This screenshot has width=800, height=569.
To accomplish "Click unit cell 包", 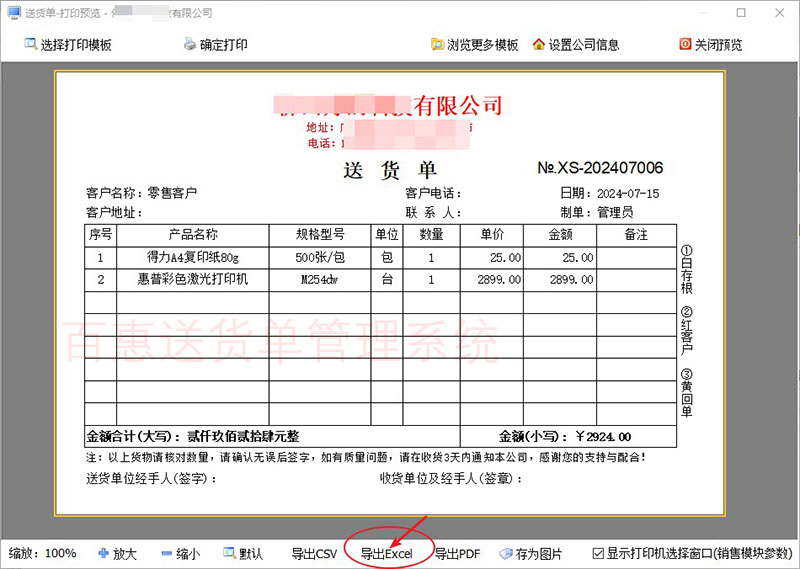I will [x=387, y=257].
